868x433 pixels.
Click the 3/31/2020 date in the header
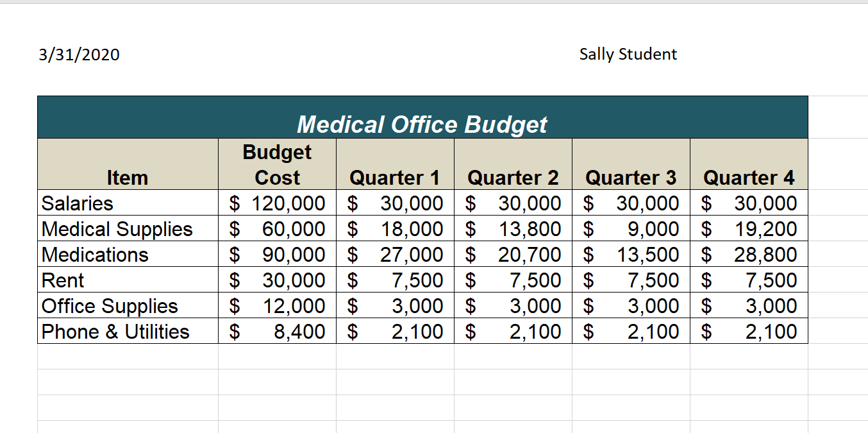click(79, 55)
